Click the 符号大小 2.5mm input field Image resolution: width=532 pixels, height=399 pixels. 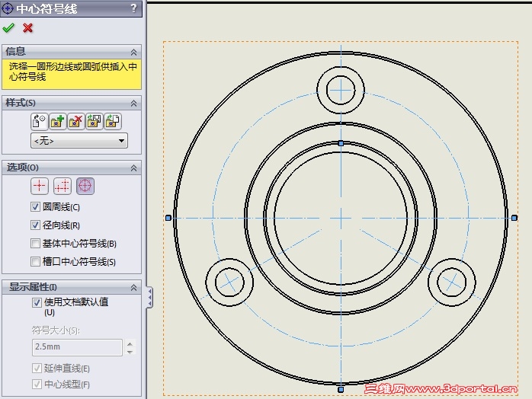click(77, 347)
